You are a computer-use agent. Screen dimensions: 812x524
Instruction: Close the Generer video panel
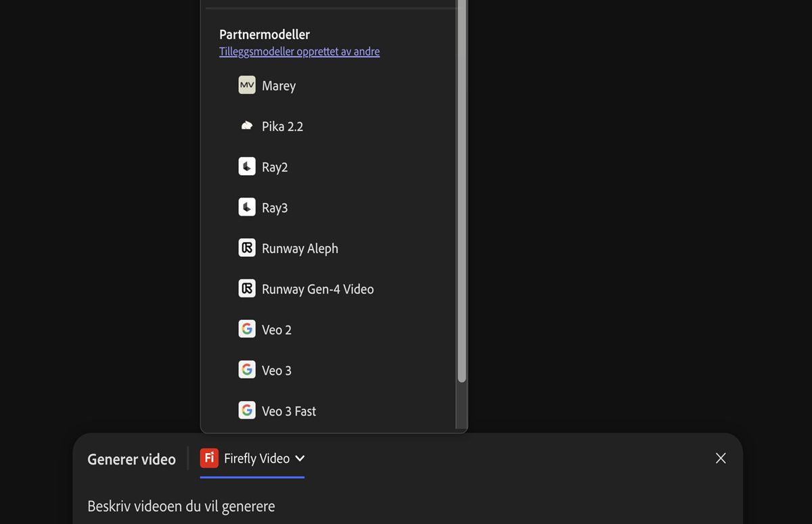(721, 458)
